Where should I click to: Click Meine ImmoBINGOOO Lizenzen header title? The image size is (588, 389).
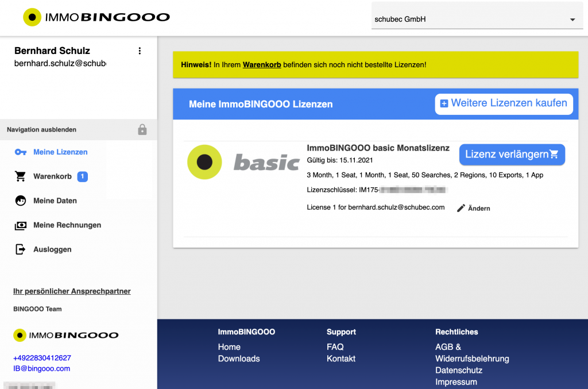click(x=261, y=104)
